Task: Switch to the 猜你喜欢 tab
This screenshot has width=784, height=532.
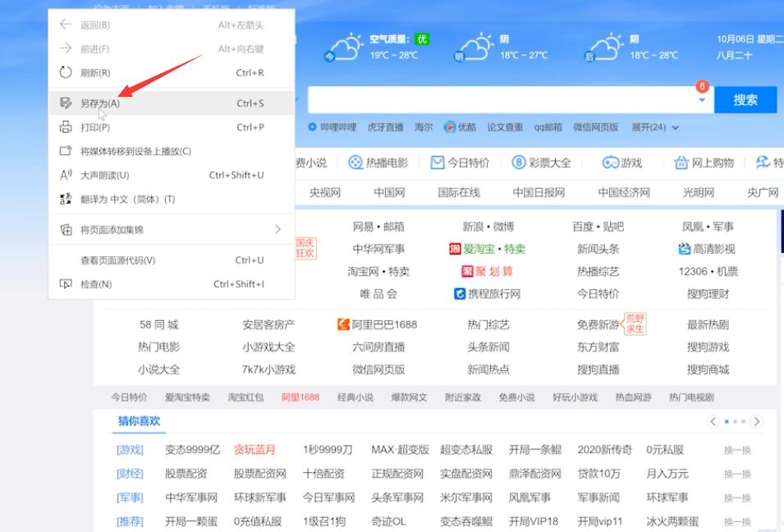Action: click(x=139, y=421)
